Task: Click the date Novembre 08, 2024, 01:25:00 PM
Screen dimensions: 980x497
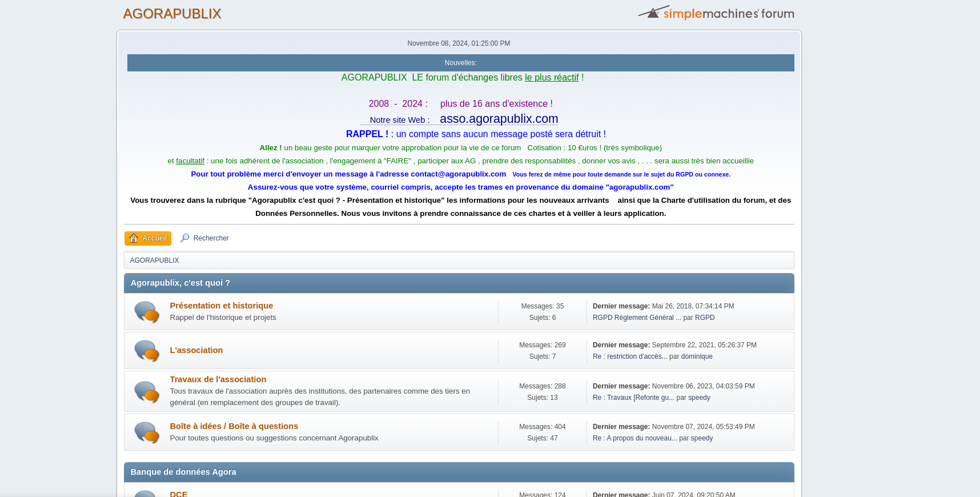Action: point(459,43)
